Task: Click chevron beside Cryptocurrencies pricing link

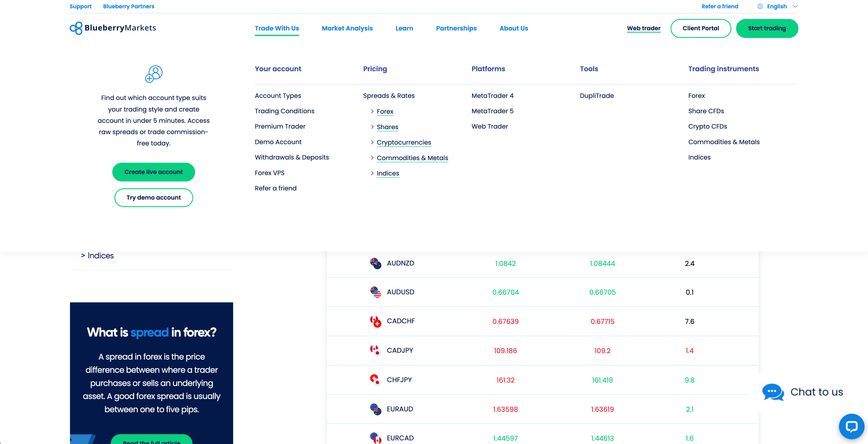Action: (x=372, y=142)
